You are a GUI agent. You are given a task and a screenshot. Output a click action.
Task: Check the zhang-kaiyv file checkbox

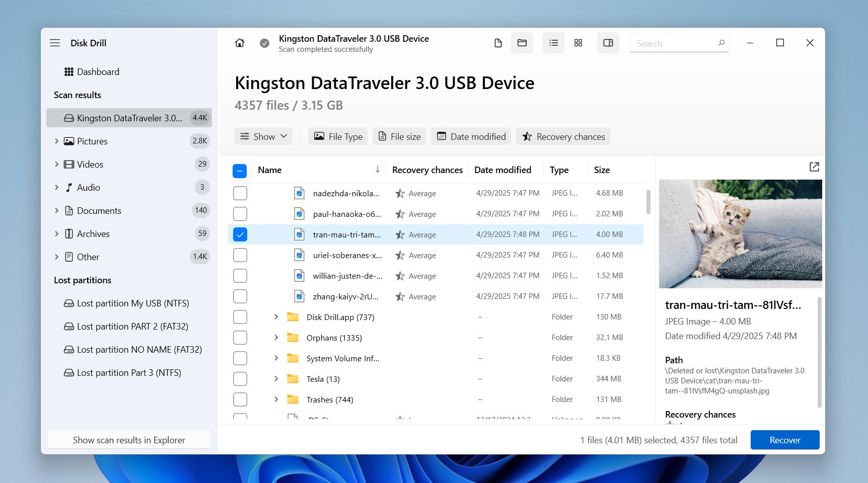(x=240, y=296)
